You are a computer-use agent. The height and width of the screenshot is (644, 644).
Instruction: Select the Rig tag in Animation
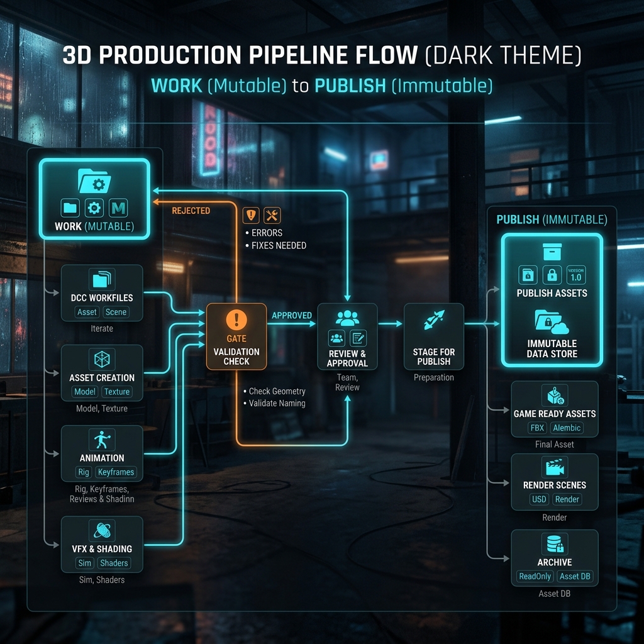pyautogui.click(x=84, y=472)
